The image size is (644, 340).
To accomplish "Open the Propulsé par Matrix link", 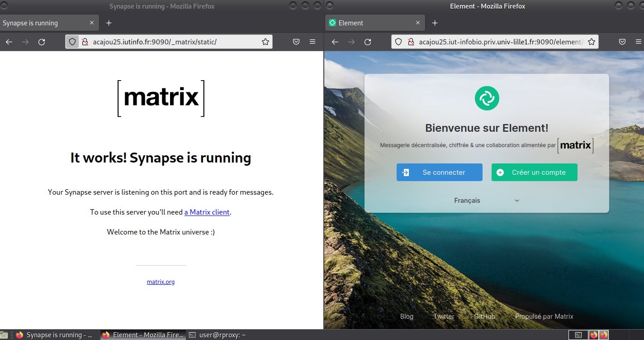I will (544, 316).
